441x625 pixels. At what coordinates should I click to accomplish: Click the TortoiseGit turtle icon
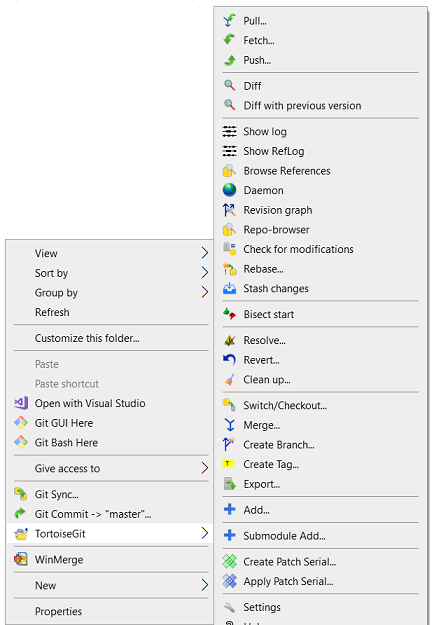[x=21, y=533]
